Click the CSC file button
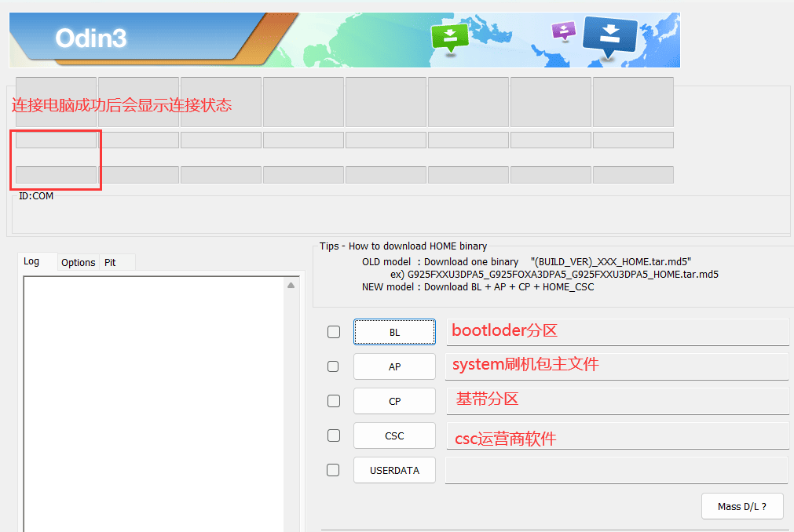 (x=394, y=435)
